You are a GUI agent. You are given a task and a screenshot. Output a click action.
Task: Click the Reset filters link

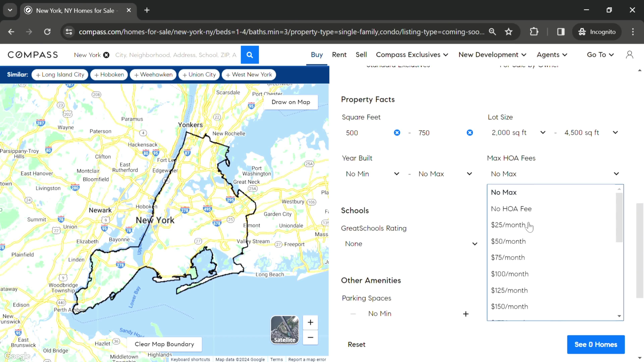(357, 345)
